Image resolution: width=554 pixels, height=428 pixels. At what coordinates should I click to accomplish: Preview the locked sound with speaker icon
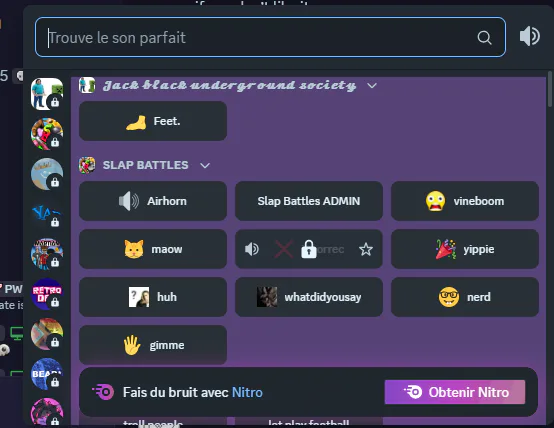[252, 249]
